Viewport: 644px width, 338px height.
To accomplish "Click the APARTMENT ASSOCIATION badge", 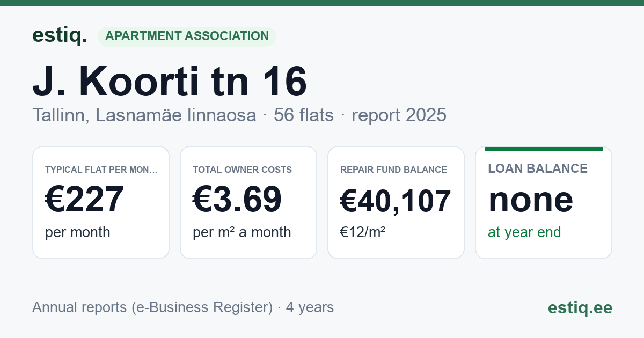I will pyautogui.click(x=187, y=36).
